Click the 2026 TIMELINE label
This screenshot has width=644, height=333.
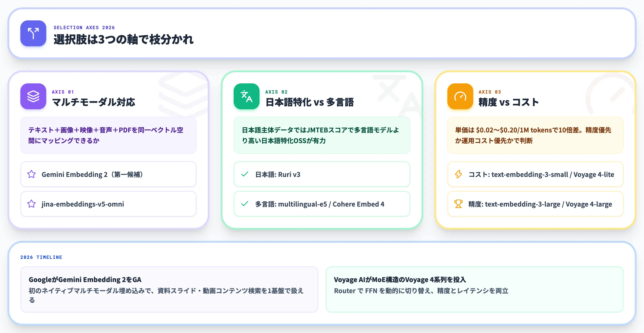click(x=41, y=257)
